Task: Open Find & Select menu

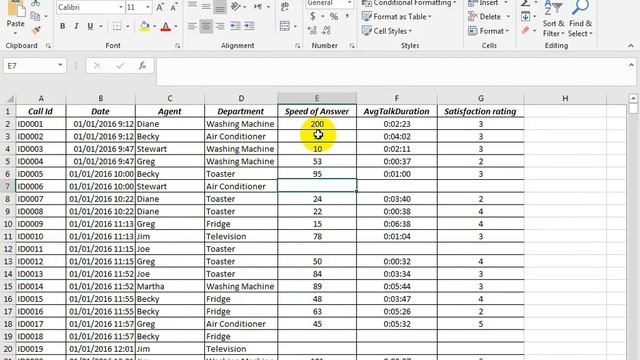Action: point(580,19)
